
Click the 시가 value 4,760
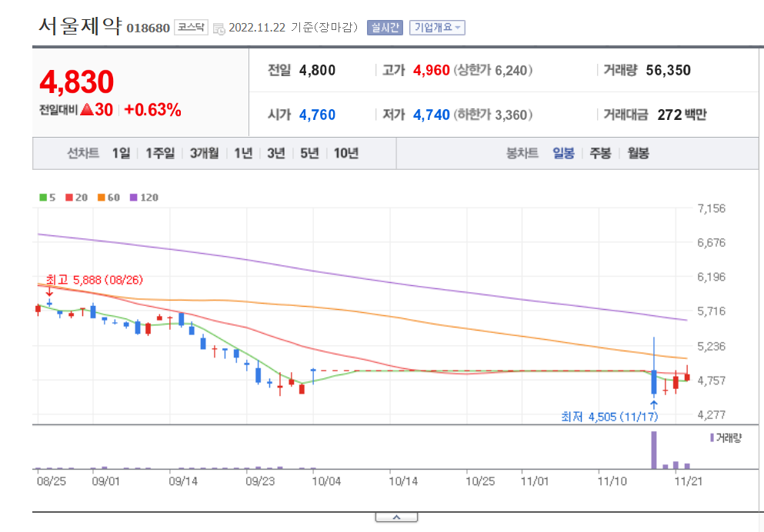[x=317, y=115]
